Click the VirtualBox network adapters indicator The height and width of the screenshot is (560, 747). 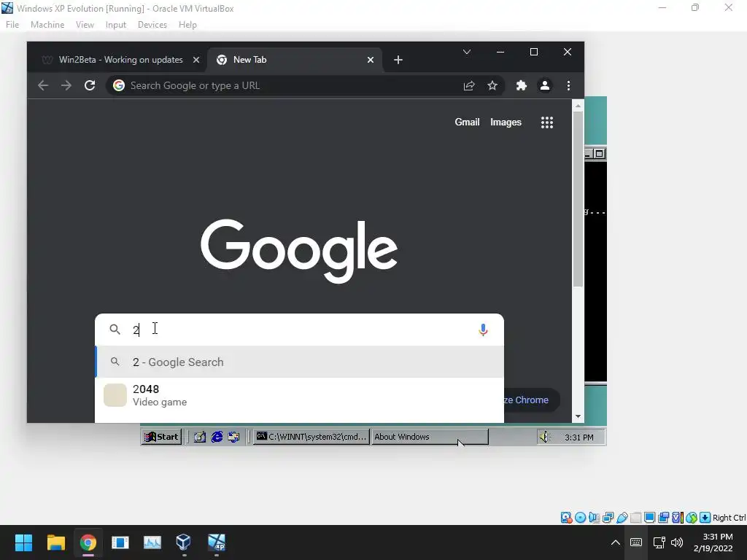[x=608, y=518]
